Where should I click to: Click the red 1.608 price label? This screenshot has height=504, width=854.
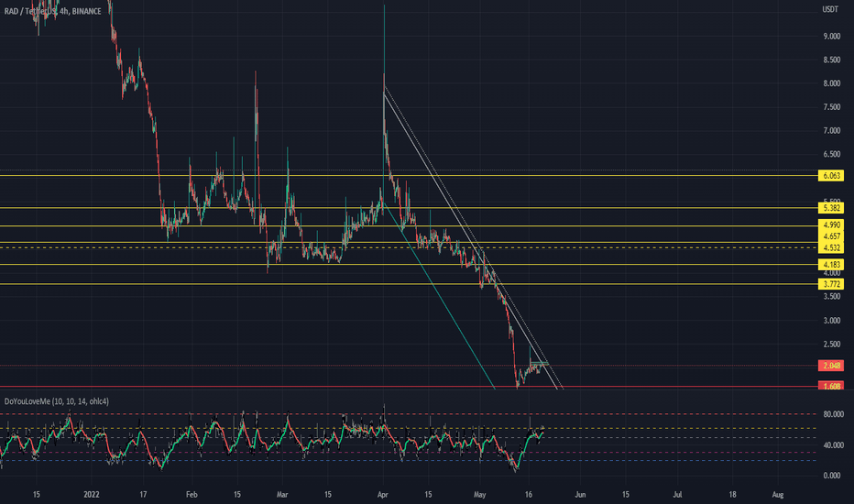831,386
